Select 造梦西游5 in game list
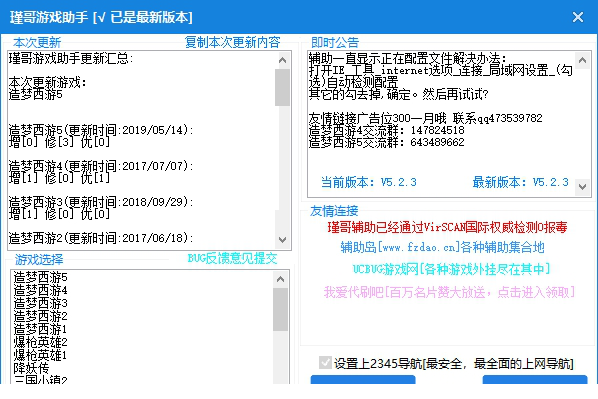The width and height of the screenshot is (598, 399). [x=40, y=277]
